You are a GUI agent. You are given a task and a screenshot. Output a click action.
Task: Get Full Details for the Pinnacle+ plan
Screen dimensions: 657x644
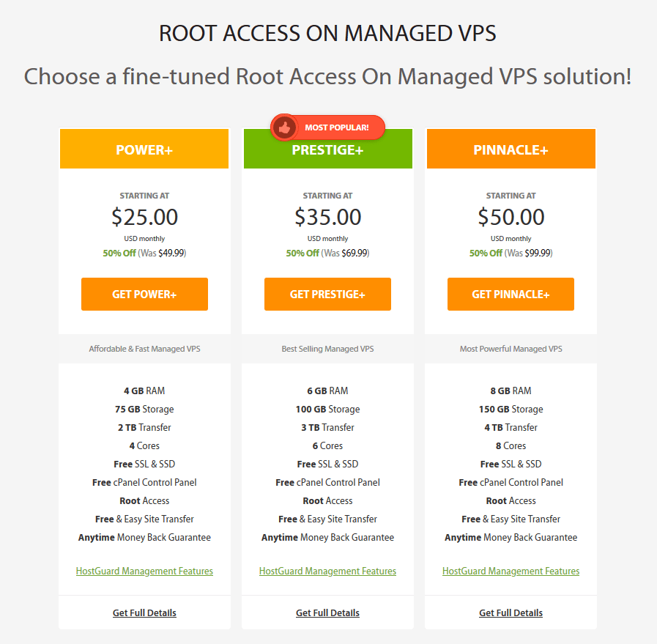(x=511, y=612)
